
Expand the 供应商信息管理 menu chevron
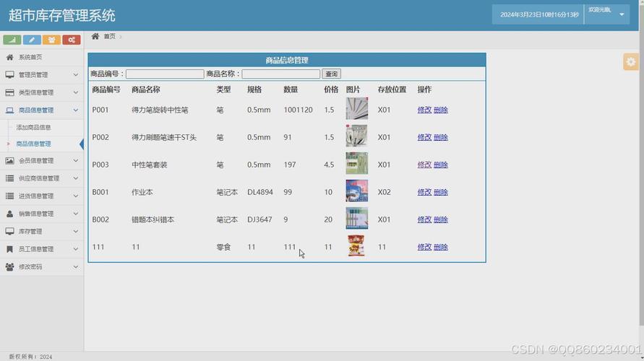click(76, 178)
